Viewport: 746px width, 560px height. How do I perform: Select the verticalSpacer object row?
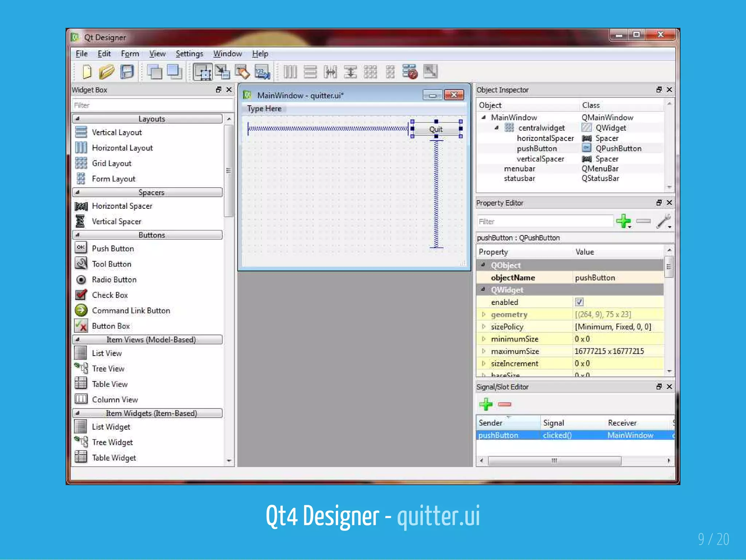click(x=570, y=159)
